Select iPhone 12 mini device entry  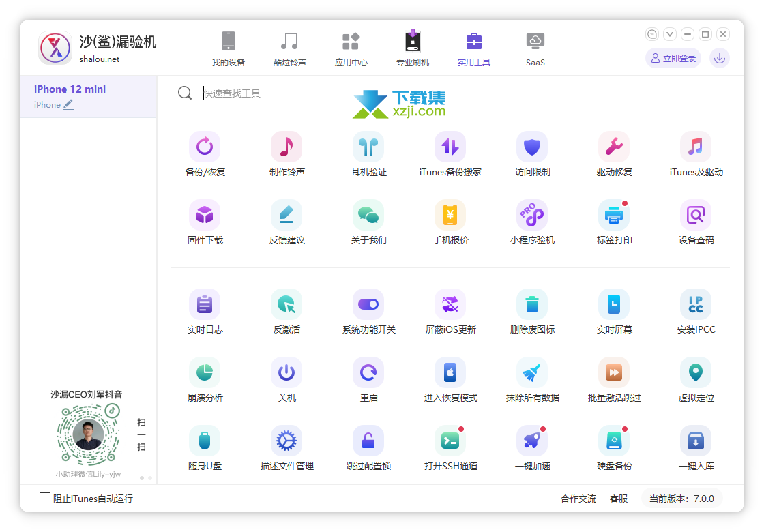[x=88, y=96]
